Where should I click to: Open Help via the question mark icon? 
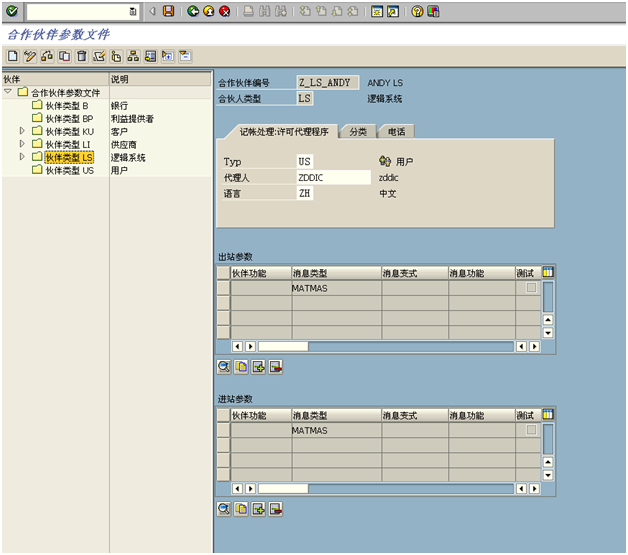point(417,11)
